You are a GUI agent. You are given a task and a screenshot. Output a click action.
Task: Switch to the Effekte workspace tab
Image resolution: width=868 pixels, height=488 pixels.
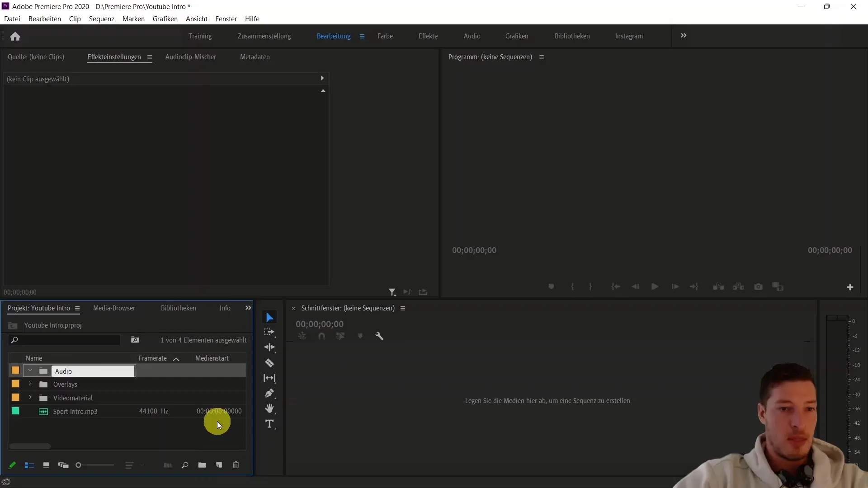[x=428, y=36]
